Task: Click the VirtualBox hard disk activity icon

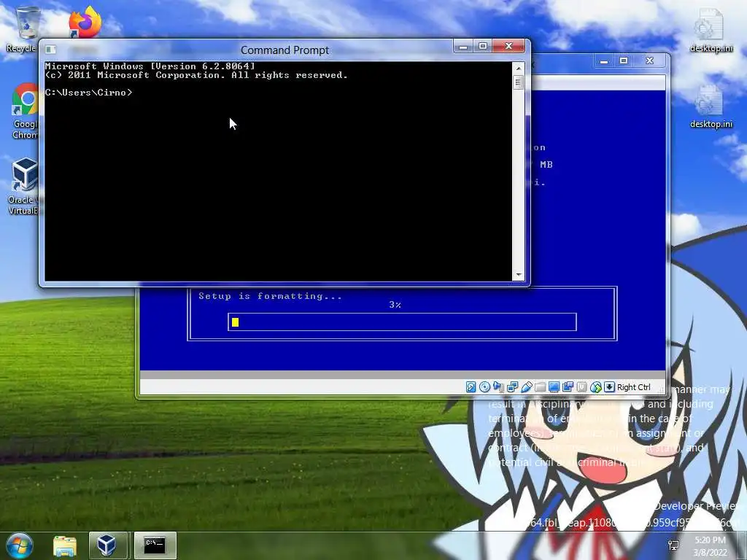Action: 471,387
